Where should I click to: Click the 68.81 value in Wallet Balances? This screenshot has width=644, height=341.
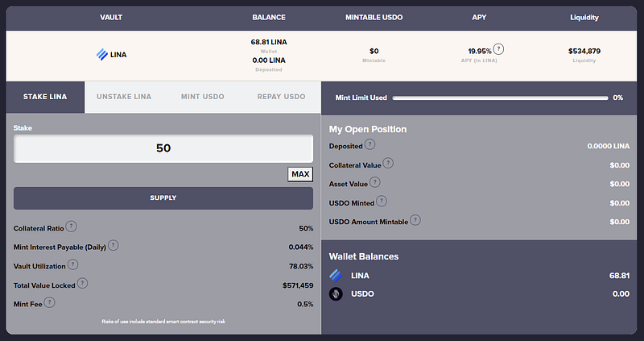pos(619,276)
